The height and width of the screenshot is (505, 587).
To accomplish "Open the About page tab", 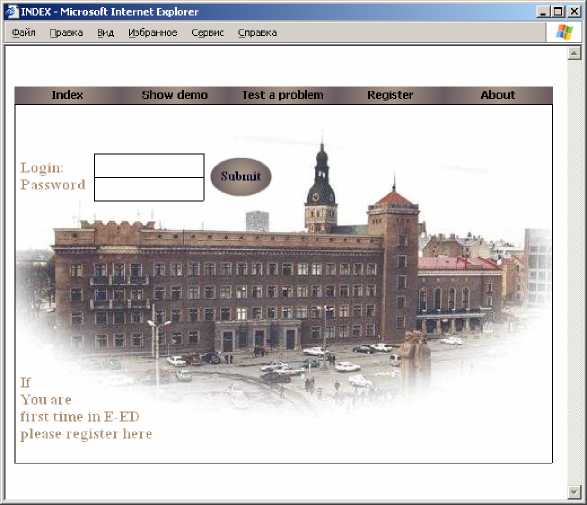I will (x=498, y=95).
